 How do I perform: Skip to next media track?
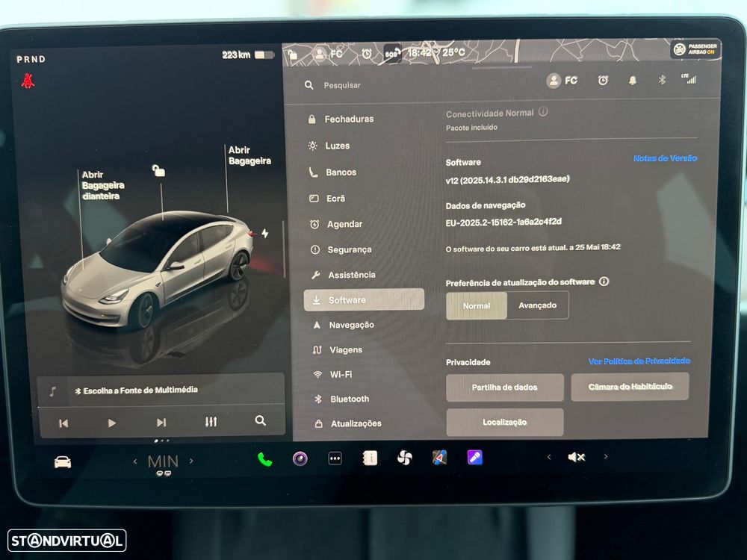coord(161,422)
